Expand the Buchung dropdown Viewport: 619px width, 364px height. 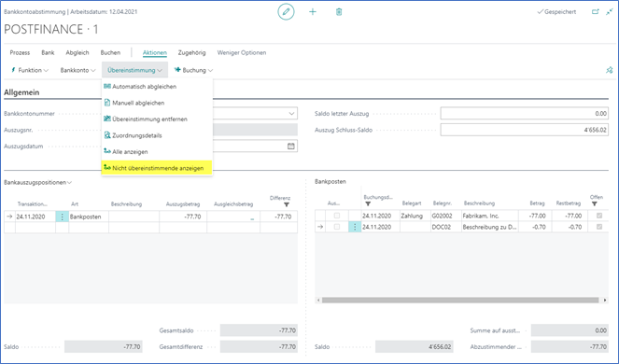tap(194, 70)
